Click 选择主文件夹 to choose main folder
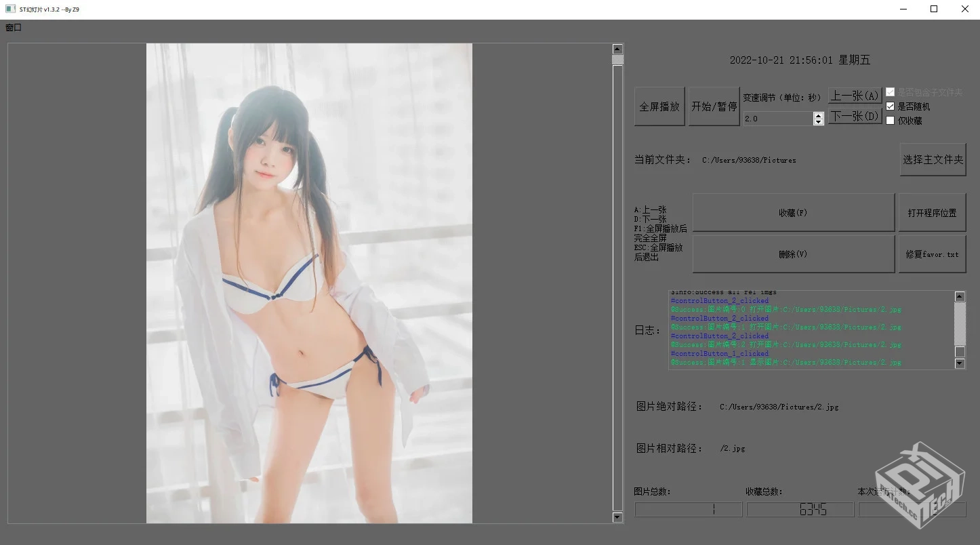 933,160
